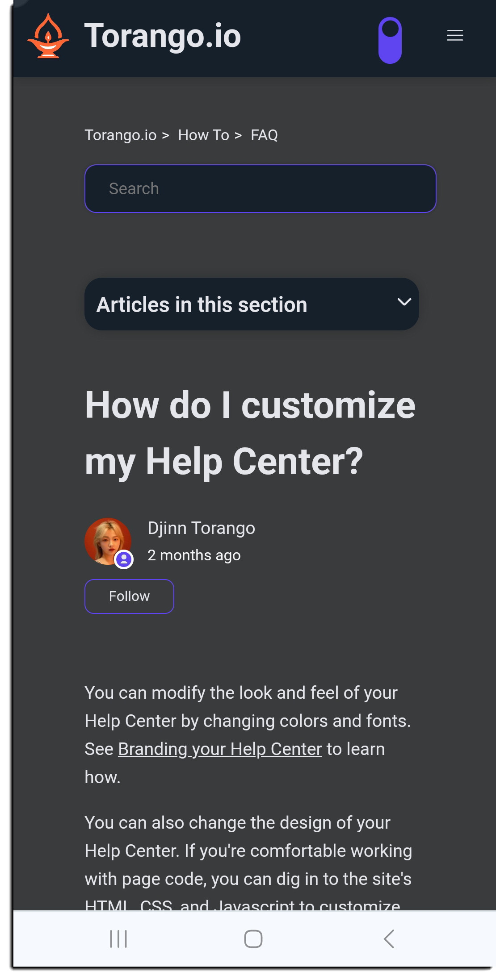Focus the Search input field

pos(260,189)
